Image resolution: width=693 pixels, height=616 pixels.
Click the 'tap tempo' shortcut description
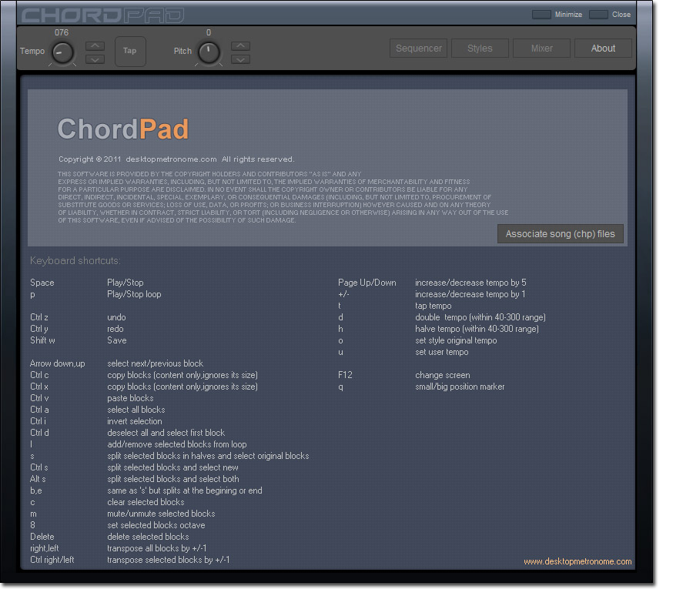(x=434, y=306)
